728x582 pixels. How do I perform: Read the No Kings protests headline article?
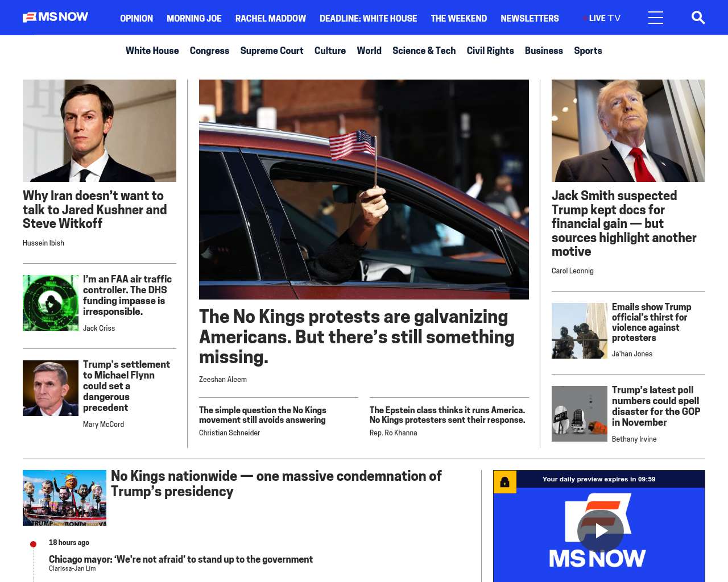coord(357,336)
